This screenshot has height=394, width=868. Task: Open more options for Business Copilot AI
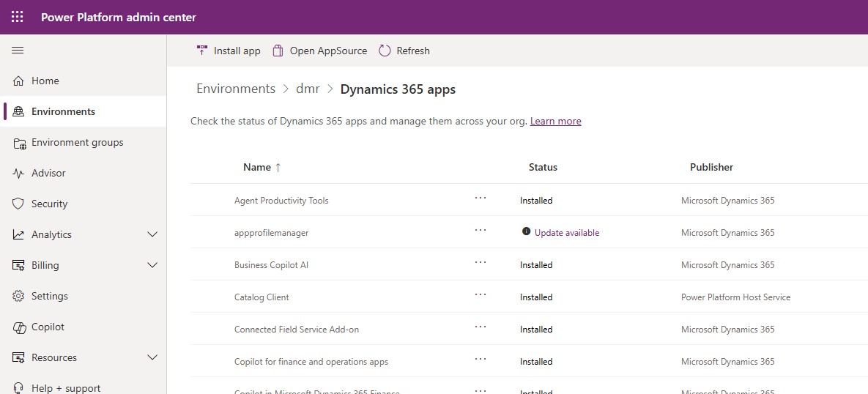click(481, 261)
